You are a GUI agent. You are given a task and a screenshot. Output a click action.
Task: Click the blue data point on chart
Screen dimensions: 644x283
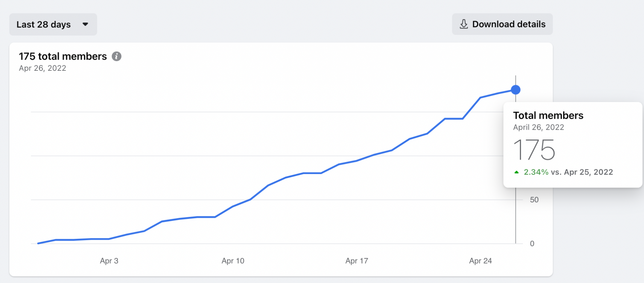516,90
